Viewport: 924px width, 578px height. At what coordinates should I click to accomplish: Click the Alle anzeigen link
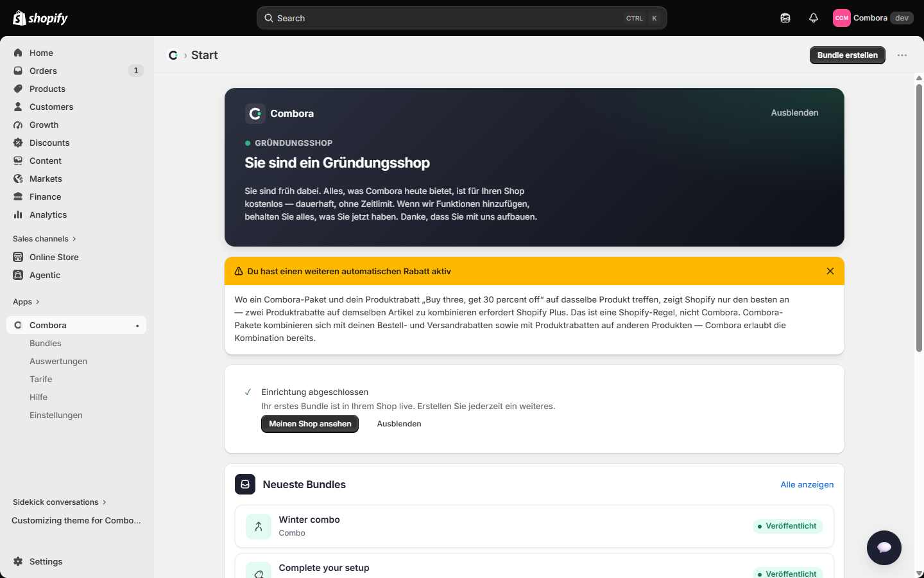(x=807, y=484)
